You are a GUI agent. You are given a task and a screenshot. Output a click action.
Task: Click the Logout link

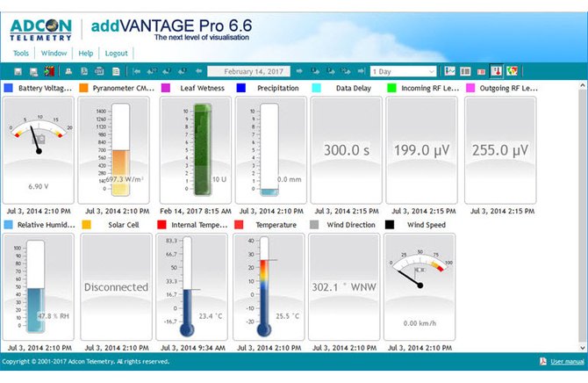116,54
